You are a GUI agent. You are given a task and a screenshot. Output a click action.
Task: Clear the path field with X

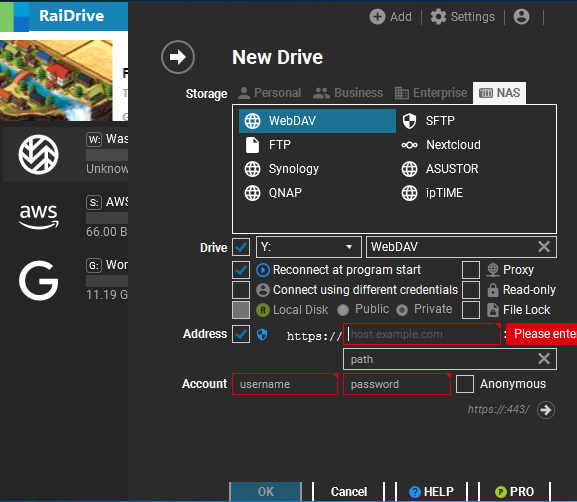(544, 359)
